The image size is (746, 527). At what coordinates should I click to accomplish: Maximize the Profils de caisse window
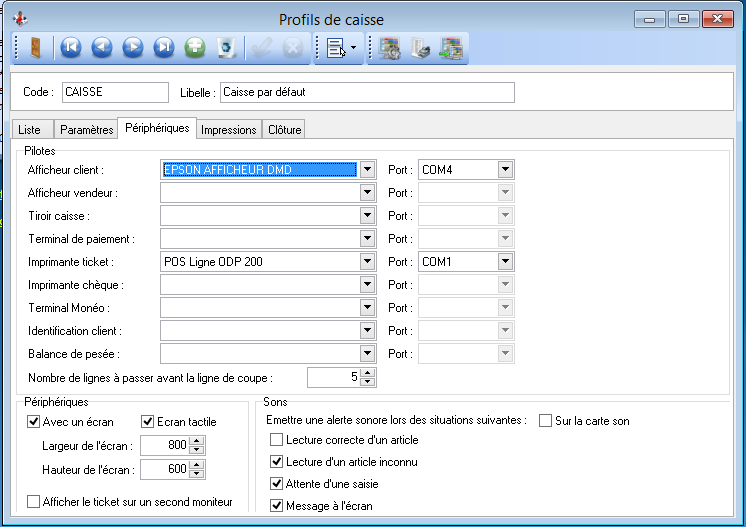tap(683, 19)
